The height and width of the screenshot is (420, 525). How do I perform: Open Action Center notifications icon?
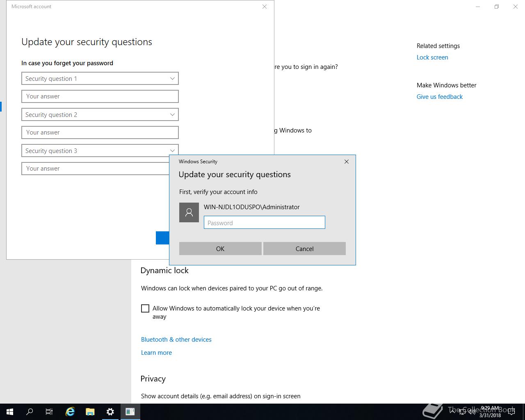pyautogui.click(x=511, y=412)
